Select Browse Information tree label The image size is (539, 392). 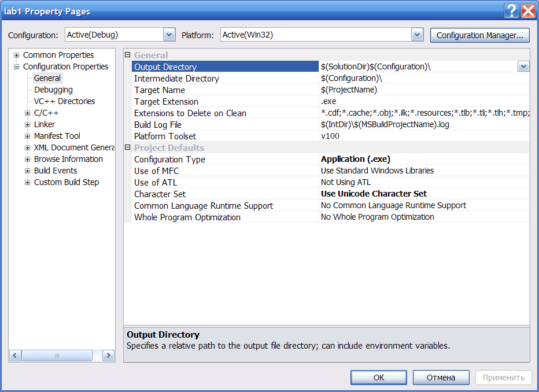pos(68,159)
